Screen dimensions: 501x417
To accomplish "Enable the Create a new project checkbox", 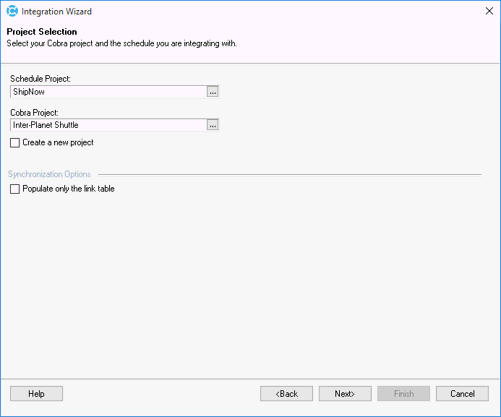I will tap(15, 143).
